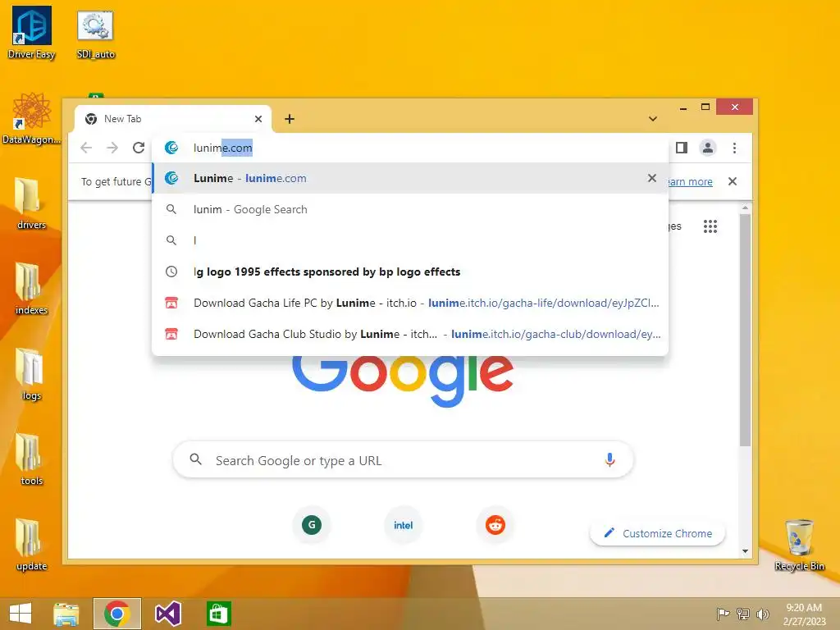Click the Action Center flag tray icon

click(x=723, y=614)
